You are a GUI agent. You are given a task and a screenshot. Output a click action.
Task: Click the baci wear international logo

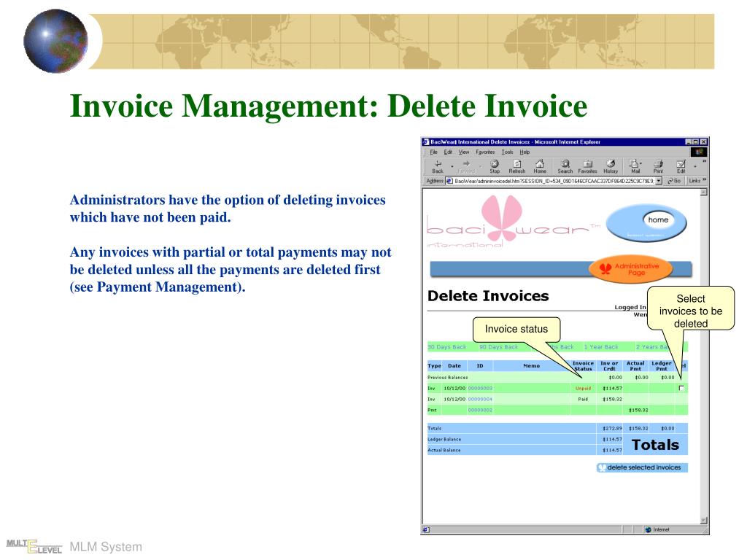click(513, 222)
